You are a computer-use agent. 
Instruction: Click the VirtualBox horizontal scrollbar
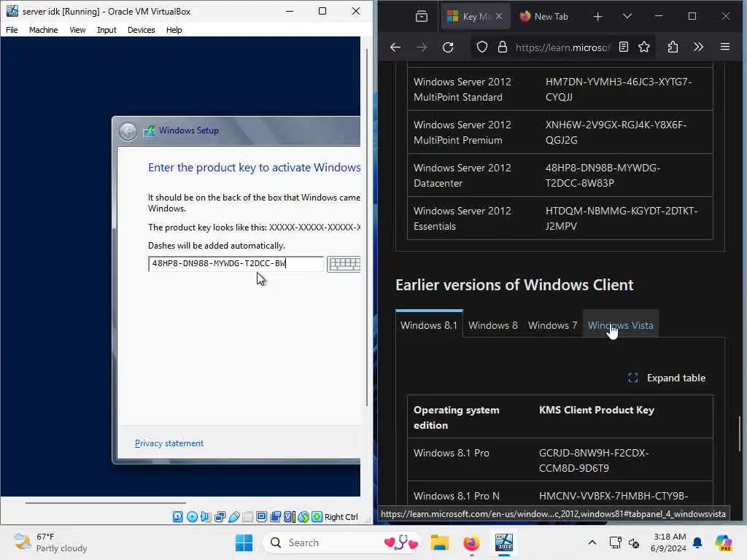click(x=105, y=502)
